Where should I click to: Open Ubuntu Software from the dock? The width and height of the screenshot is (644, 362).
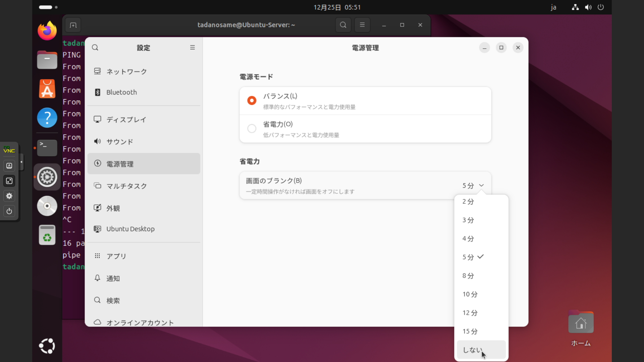(47, 89)
